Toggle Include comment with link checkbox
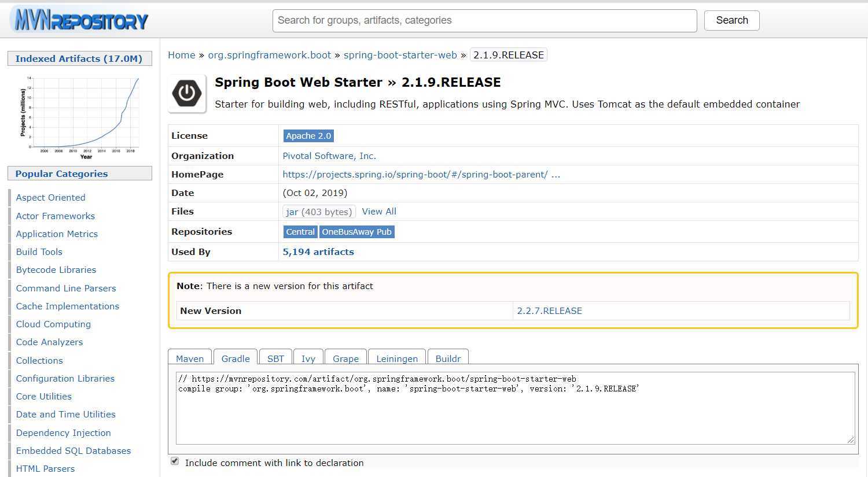The image size is (868, 477). click(175, 461)
